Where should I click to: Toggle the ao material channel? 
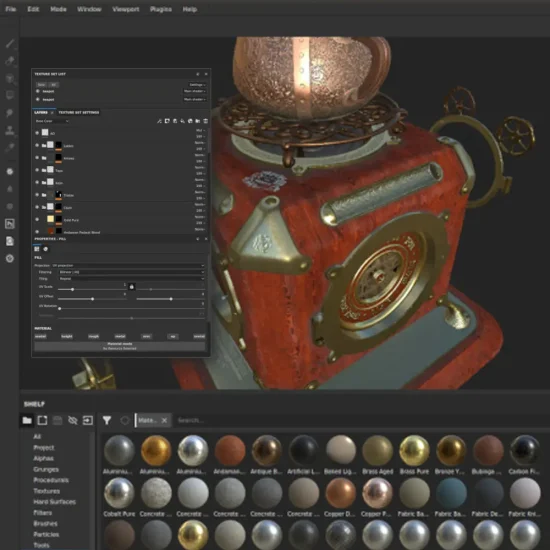pyautogui.click(x=173, y=336)
